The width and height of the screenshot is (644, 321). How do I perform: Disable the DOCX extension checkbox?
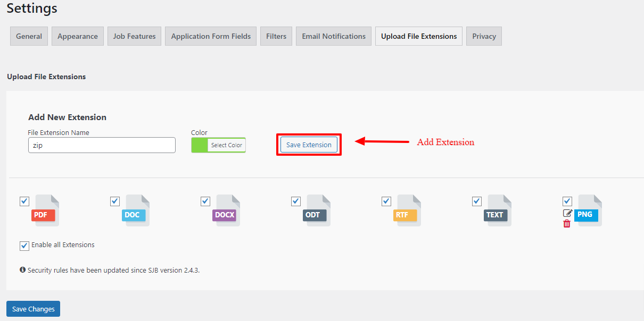(205, 201)
